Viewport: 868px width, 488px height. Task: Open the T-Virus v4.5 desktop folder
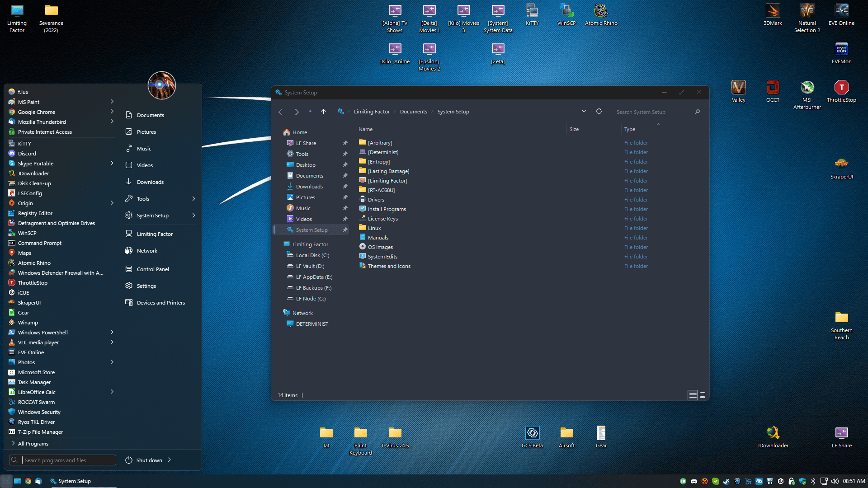(395, 437)
